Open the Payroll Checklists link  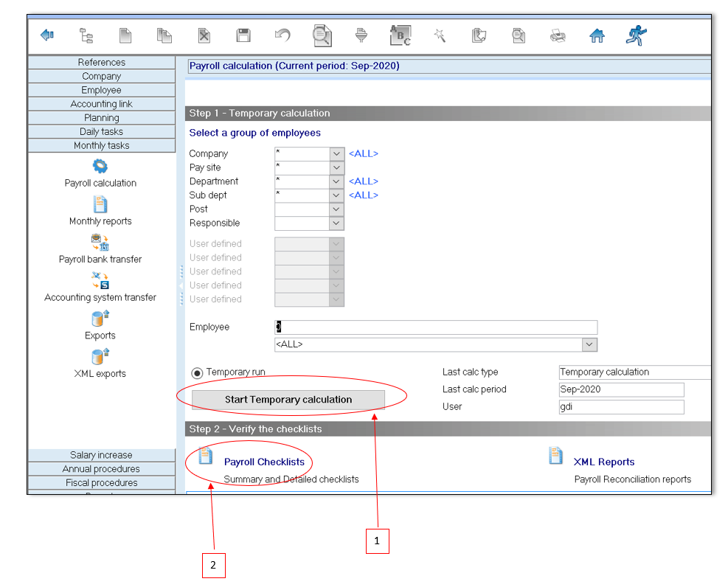click(x=264, y=462)
